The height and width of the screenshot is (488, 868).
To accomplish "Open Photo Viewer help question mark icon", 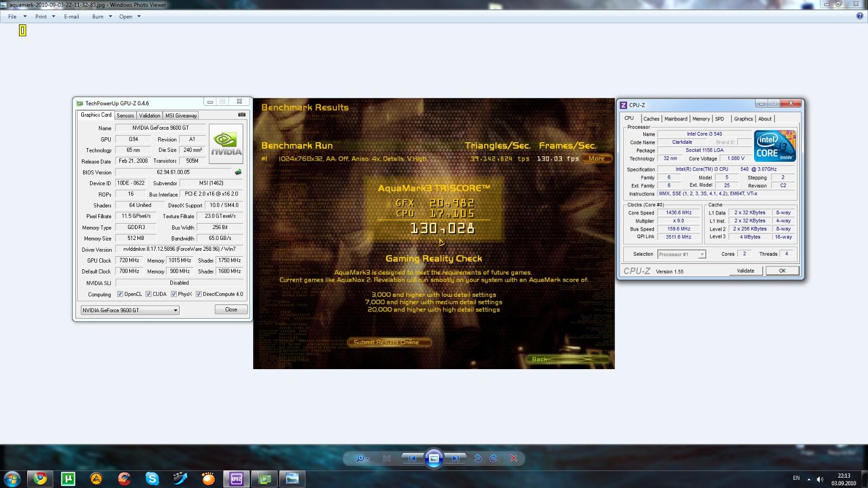I will click(x=859, y=16).
